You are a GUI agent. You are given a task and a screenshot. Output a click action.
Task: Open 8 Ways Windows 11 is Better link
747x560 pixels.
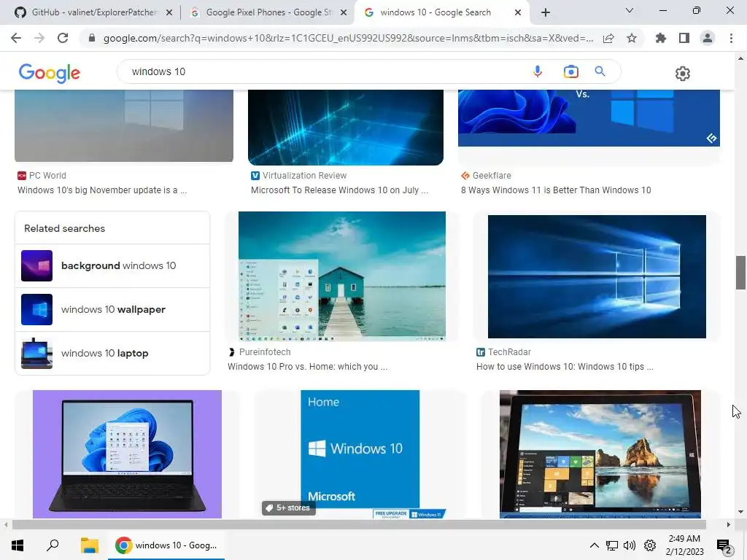tap(556, 190)
